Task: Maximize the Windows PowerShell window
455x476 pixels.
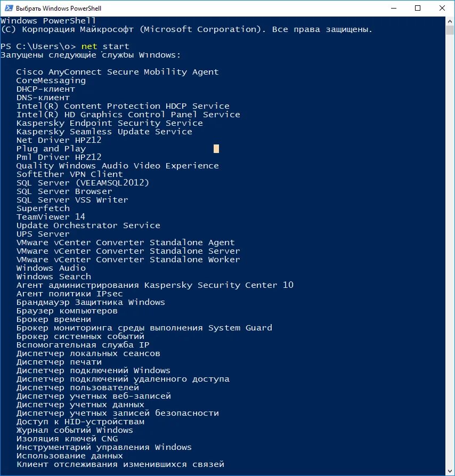Action: coord(418,8)
